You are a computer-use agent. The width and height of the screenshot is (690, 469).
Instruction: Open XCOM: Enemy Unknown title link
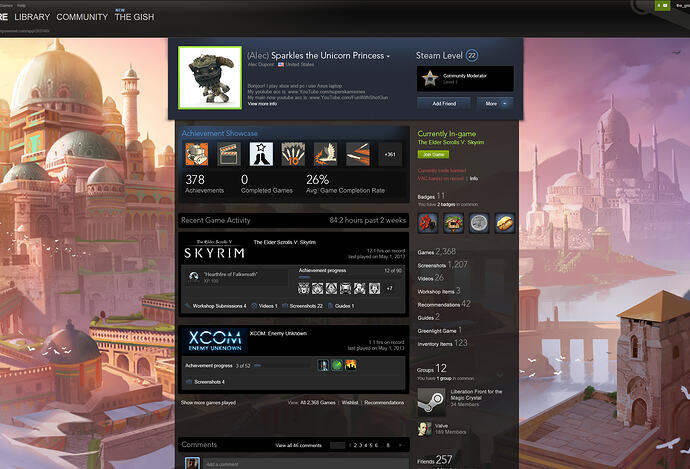(278, 333)
